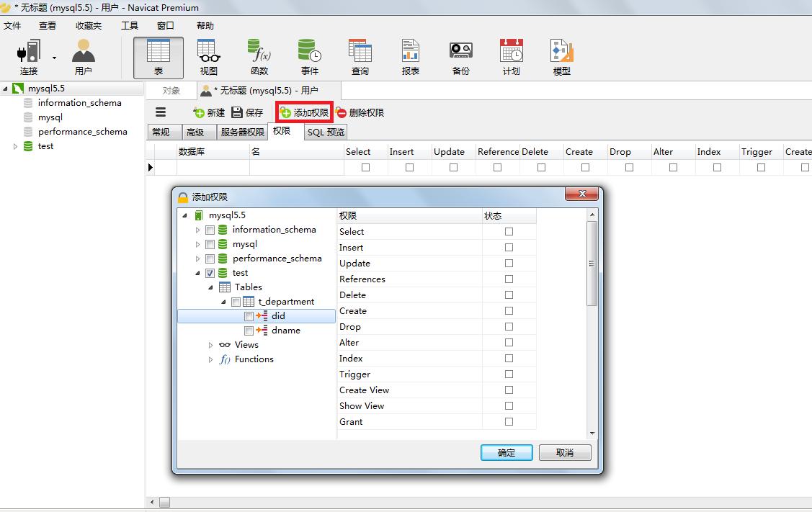Open the View (查看) menu

[x=47, y=25]
